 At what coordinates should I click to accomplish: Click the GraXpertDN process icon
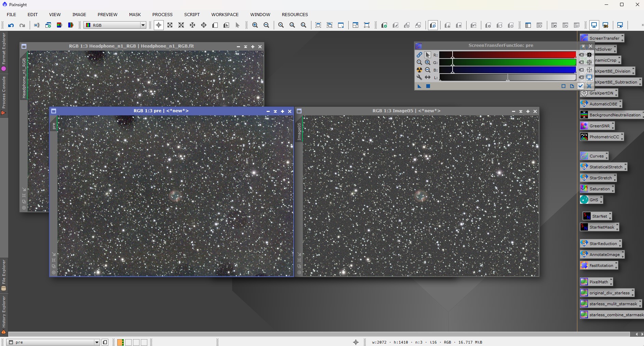point(599,93)
